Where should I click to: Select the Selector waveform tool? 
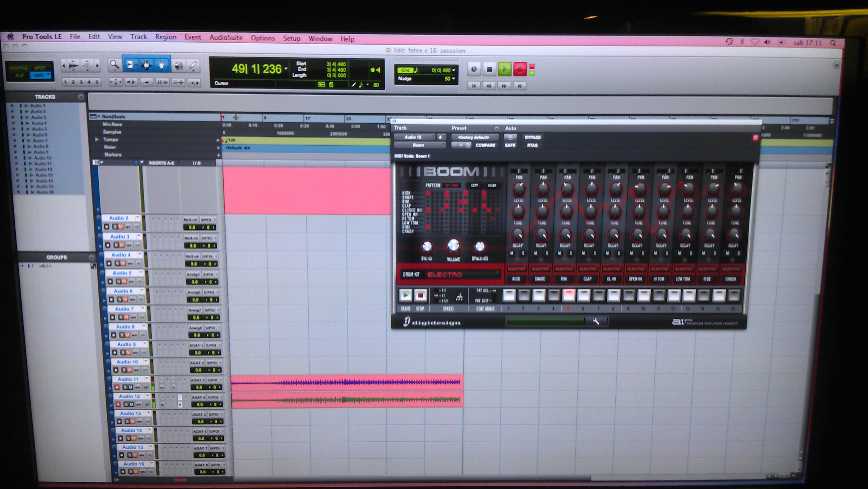click(146, 65)
